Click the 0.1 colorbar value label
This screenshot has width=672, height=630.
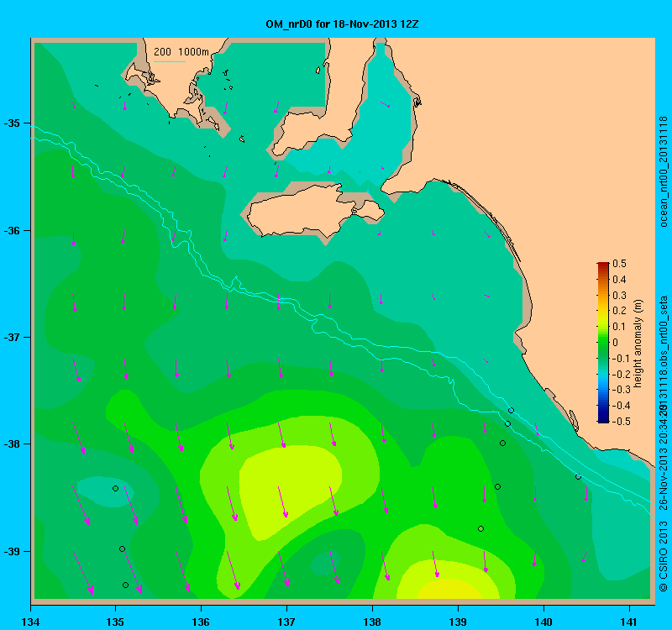coord(619,327)
